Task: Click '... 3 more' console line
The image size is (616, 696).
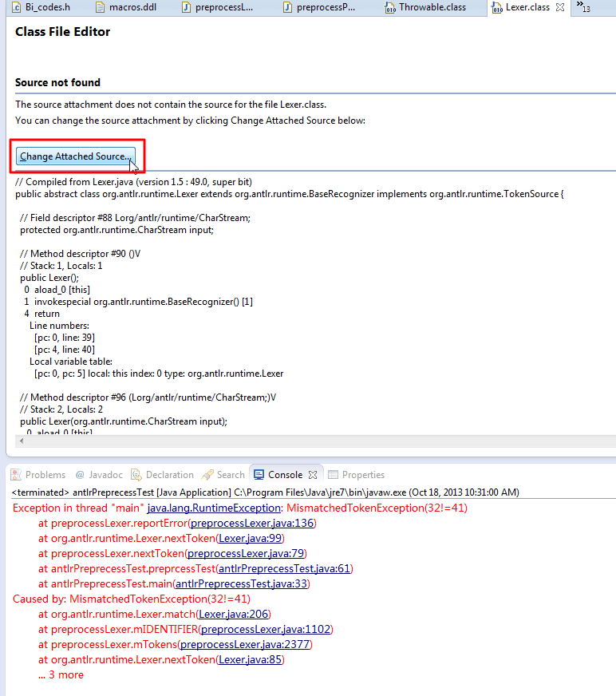Action: click(61, 674)
